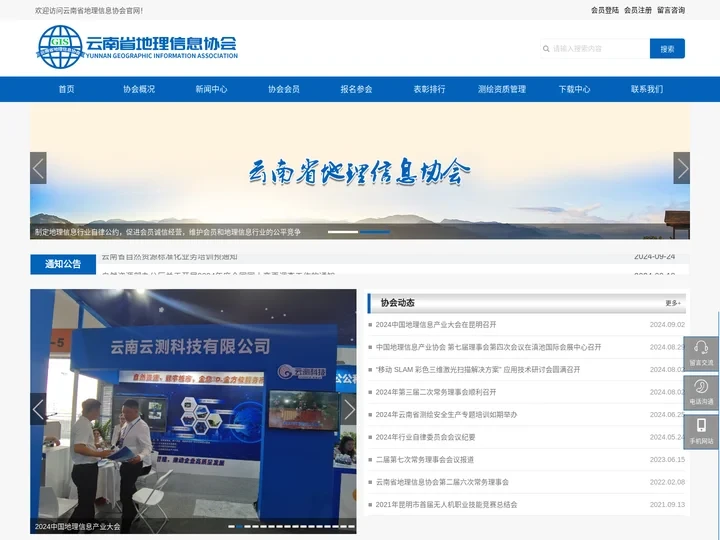Click 会员登陆 link at top
The image size is (720, 540).
tap(605, 10)
